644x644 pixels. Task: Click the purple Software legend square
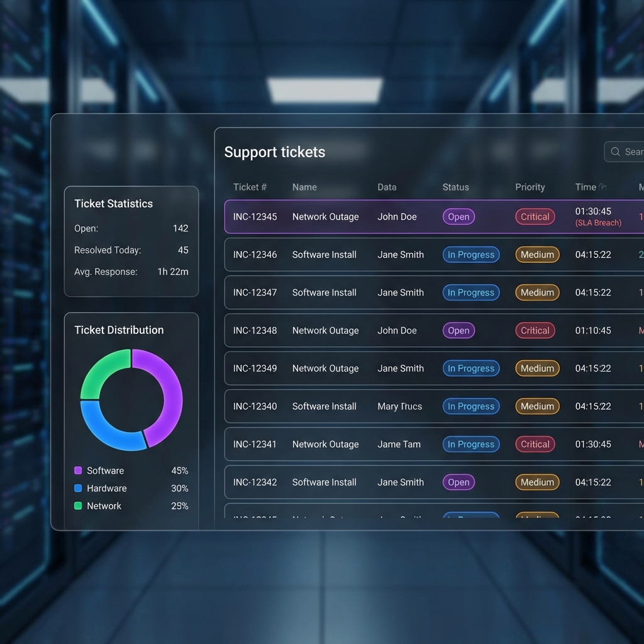coord(78,470)
